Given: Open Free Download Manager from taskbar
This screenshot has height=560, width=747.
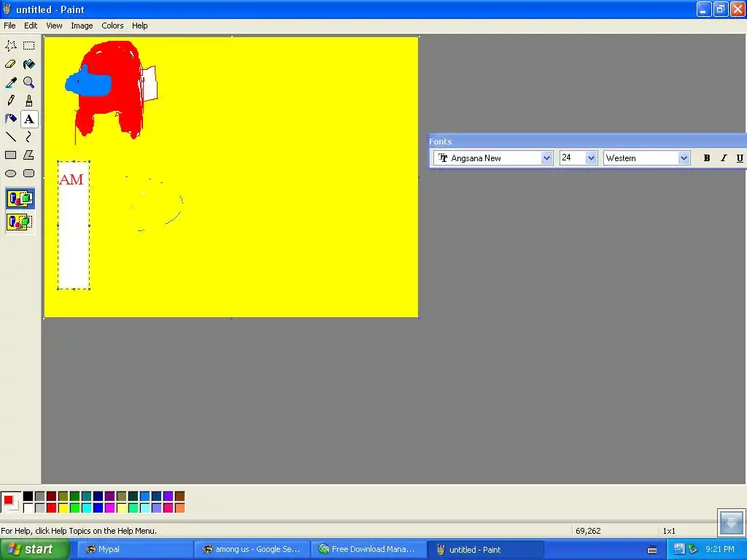Looking at the screenshot, I should (x=368, y=550).
